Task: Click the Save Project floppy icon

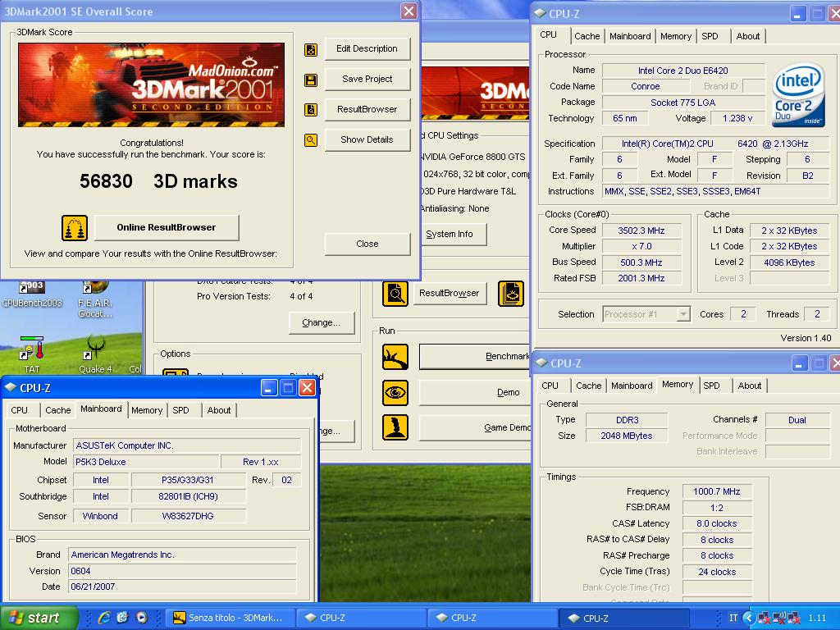Action: (311, 80)
